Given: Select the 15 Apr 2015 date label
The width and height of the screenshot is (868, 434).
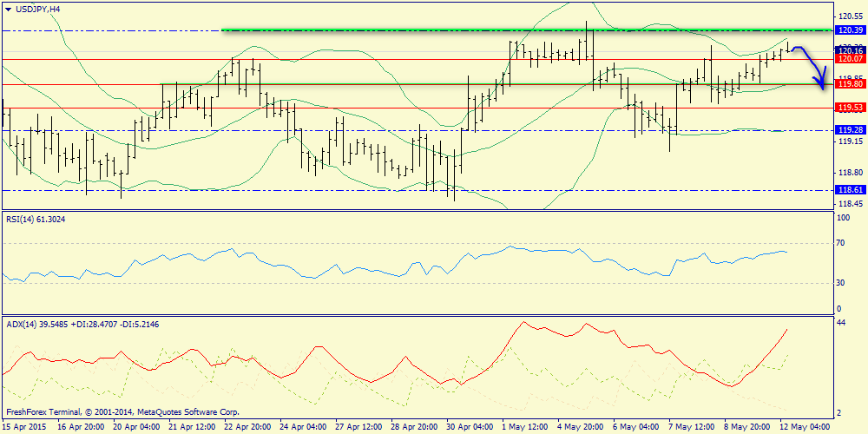Looking at the screenshot, I should (25, 427).
